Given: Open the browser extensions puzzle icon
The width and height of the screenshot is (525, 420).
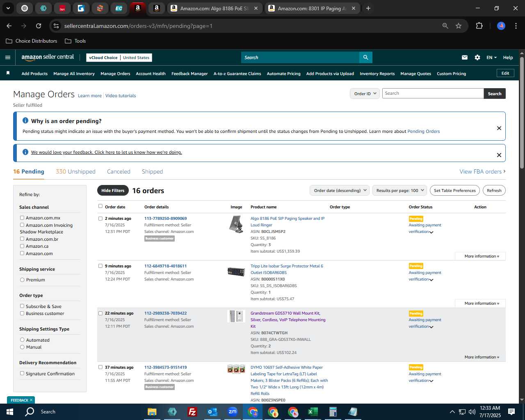Looking at the screenshot, I should [x=479, y=26].
